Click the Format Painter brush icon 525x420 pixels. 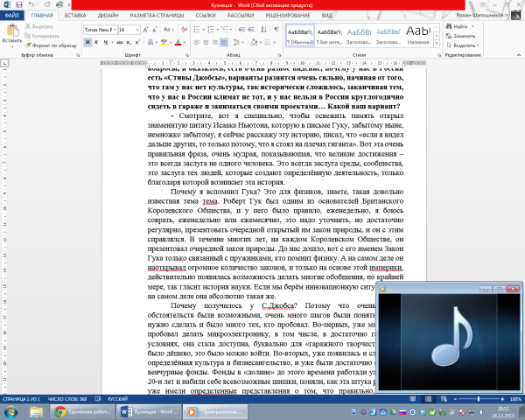click(x=28, y=45)
